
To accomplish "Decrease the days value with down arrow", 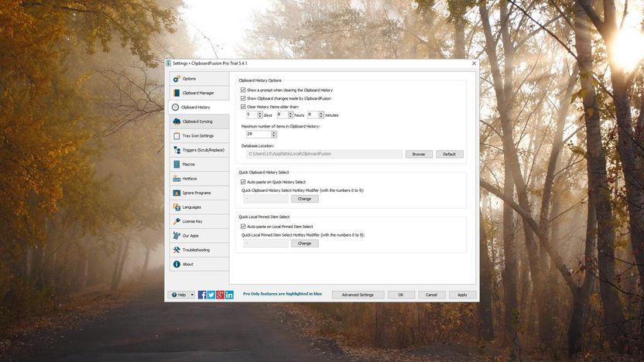I will point(259,117).
